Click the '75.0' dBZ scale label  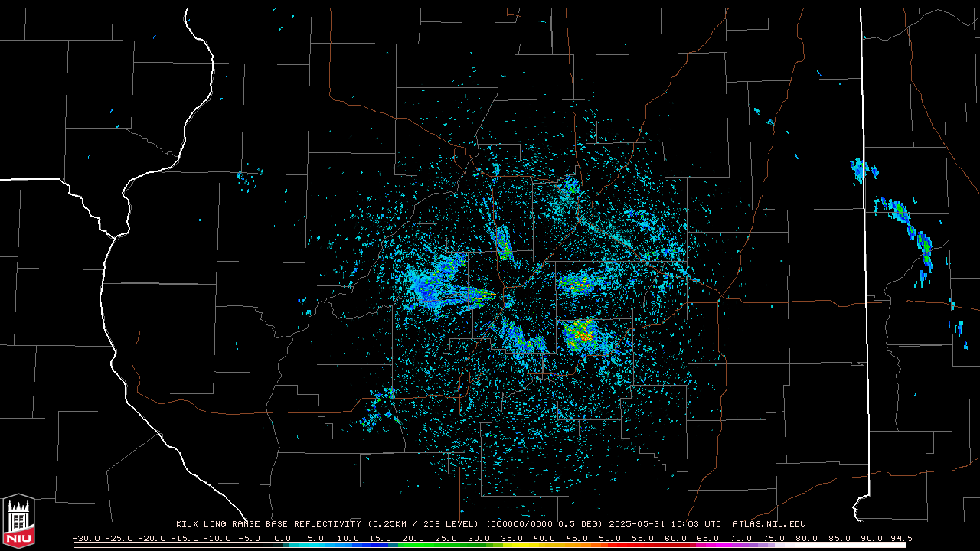click(774, 538)
